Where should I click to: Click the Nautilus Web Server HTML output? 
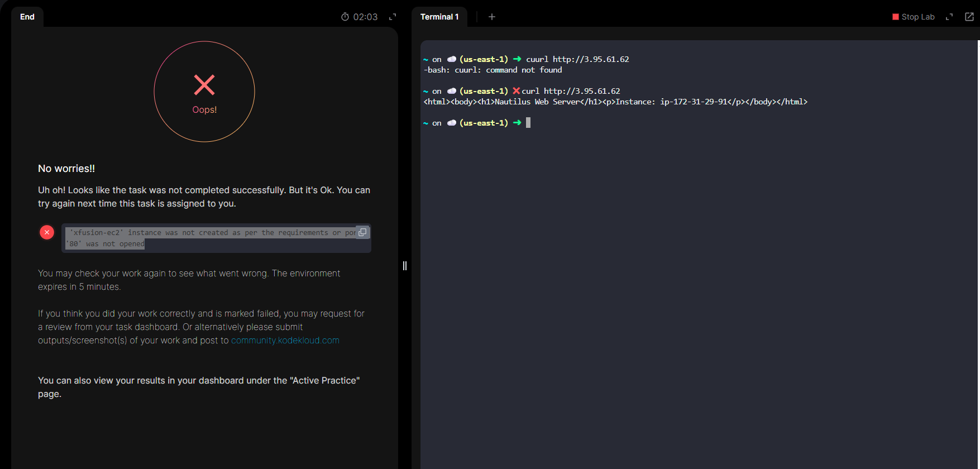click(x=615, y=102)
